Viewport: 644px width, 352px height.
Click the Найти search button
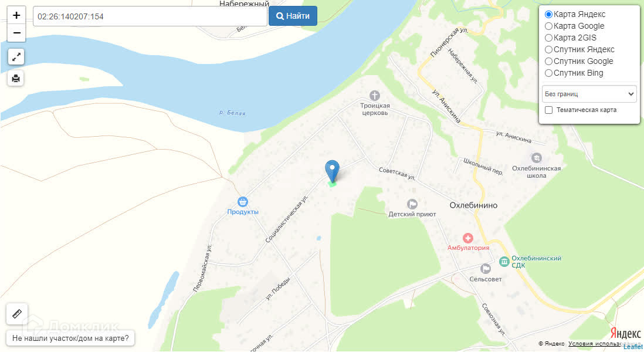(293, 16)
